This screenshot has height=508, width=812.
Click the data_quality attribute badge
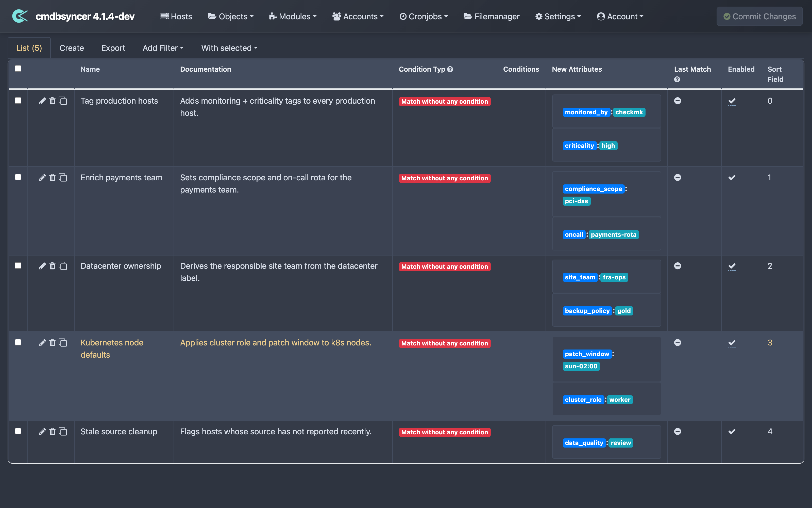(584, 443)
